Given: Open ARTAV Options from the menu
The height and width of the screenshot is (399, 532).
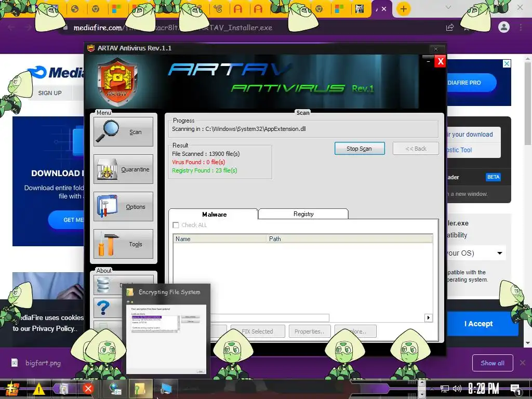Looking at the screenshot, I should (x=123, y=206).
